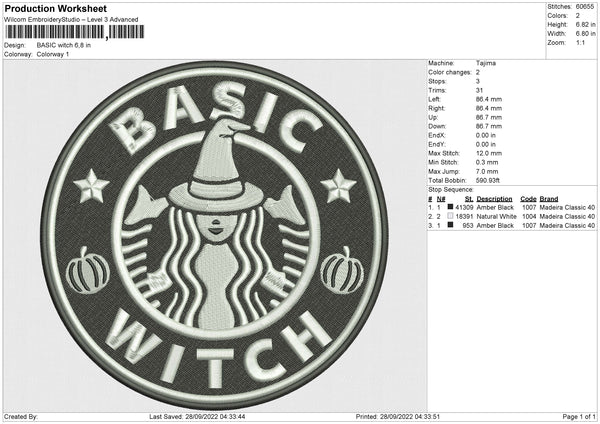
Task: Click the 'Created By:' footer label
Action: (x=21, y=416)
